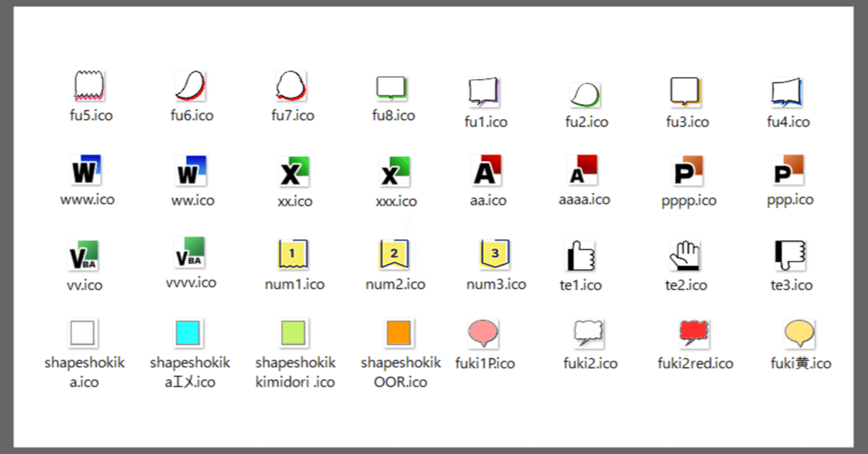Viewport: 868px width, 454px height.
Task: Select the fu6.ico leaf-shaped bubble icon
Action: tap(192, 86)
